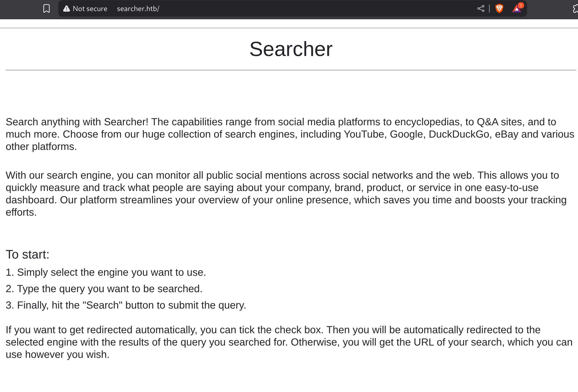Open the Not secure warning triangle icon
The image size is (578, 392).
tap(67, 9)
